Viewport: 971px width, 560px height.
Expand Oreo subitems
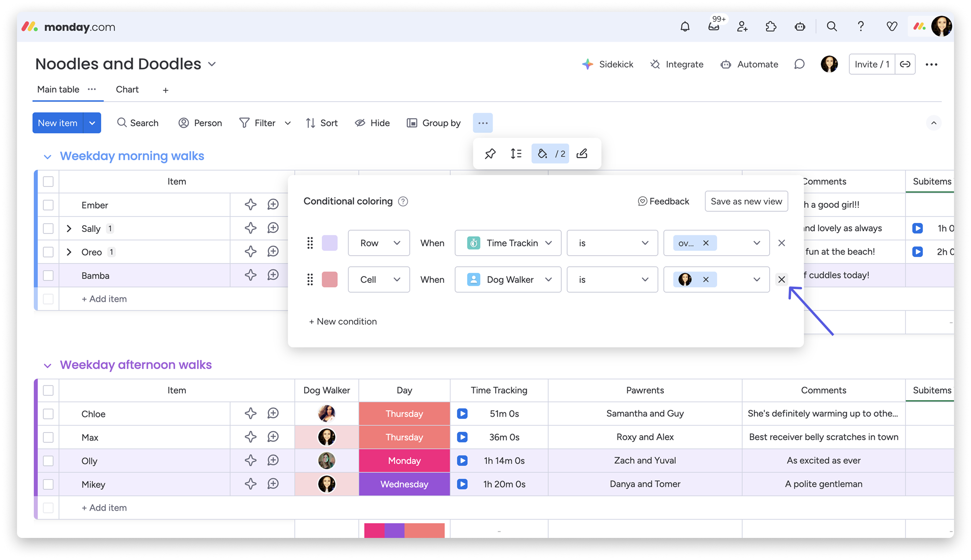coord(69,252)
